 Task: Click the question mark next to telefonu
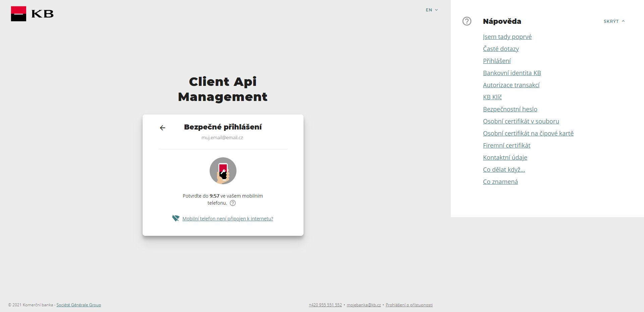click(233, 203)
